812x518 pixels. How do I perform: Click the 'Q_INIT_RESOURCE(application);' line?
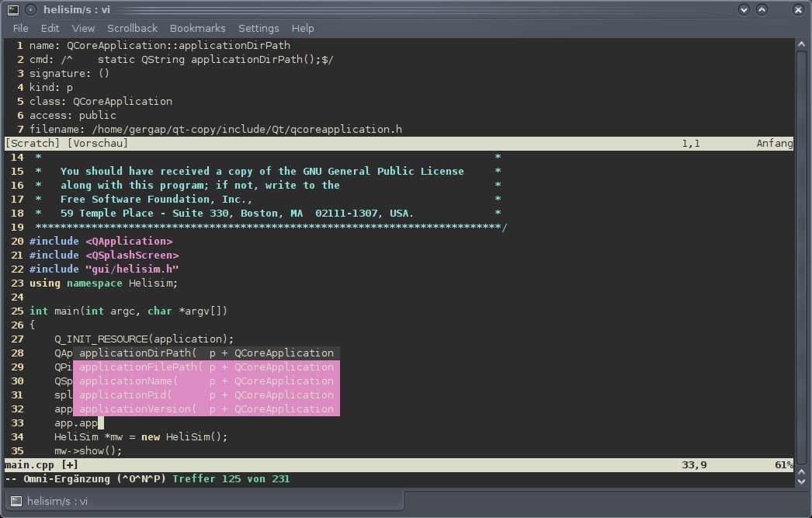click(144, 339)
